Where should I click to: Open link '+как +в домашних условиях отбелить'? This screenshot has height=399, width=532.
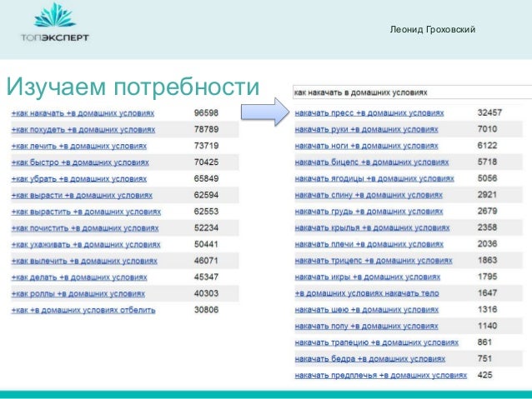point(83,310)
